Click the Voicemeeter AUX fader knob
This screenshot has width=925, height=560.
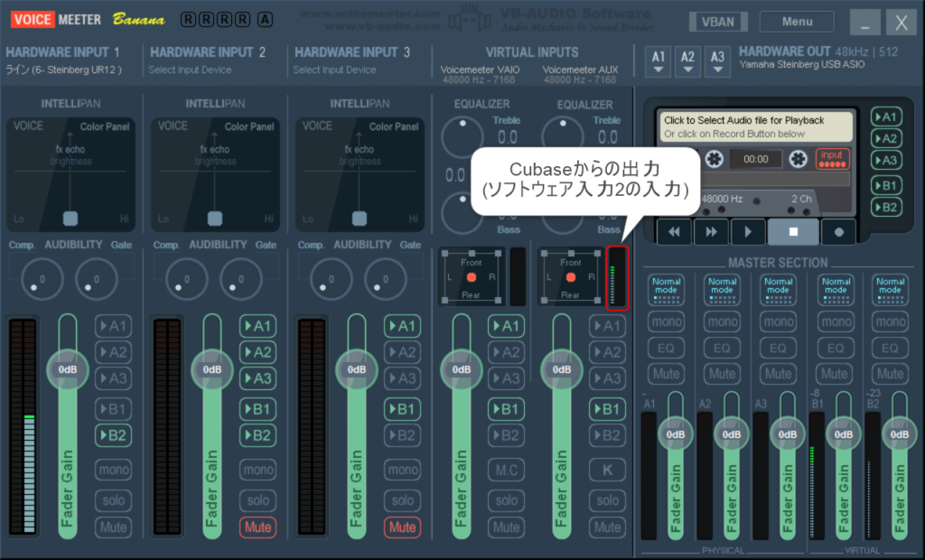point(562,369)
